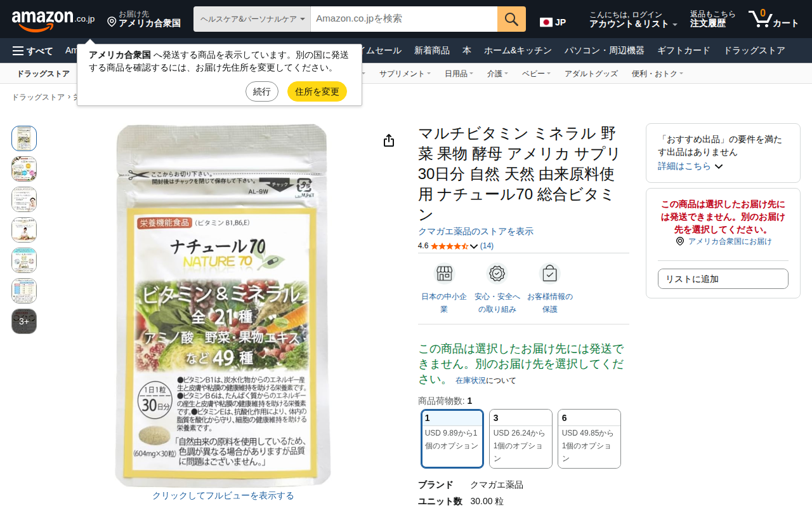Open the ホーム&キッチン nav item
Viewport: 812px width, 508px height.
pyautogui.click(x=518, y=51)
